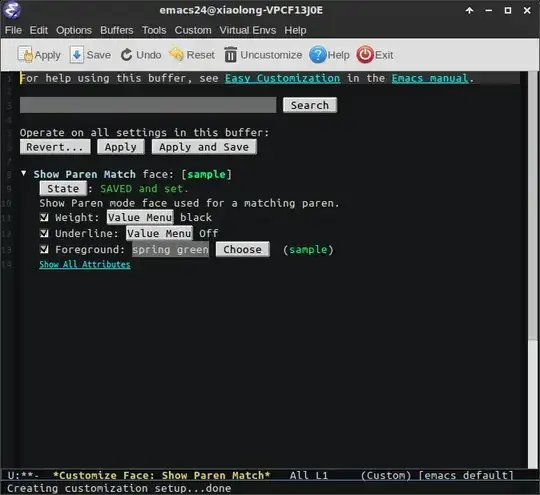540x495 pixels.
Task: Click the spring green foreground field
Action: pyautogui.click(x=170, y=249)
